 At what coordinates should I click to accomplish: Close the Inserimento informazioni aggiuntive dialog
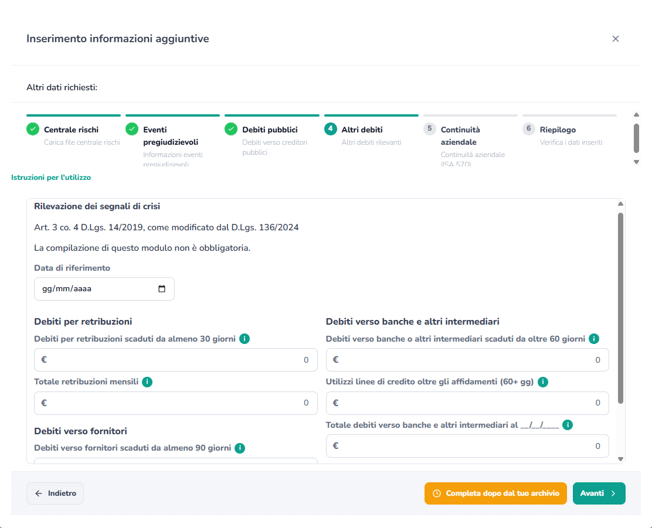(x=615, y=39)
